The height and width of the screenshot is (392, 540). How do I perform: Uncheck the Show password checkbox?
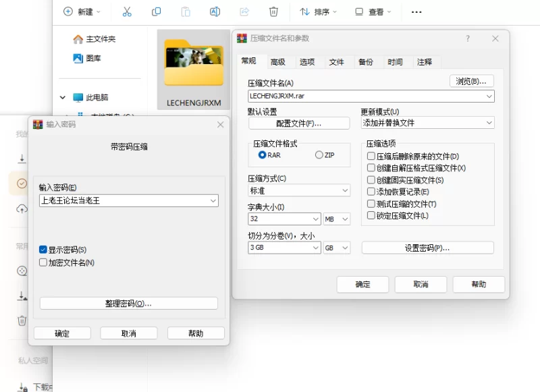[43, 250]
